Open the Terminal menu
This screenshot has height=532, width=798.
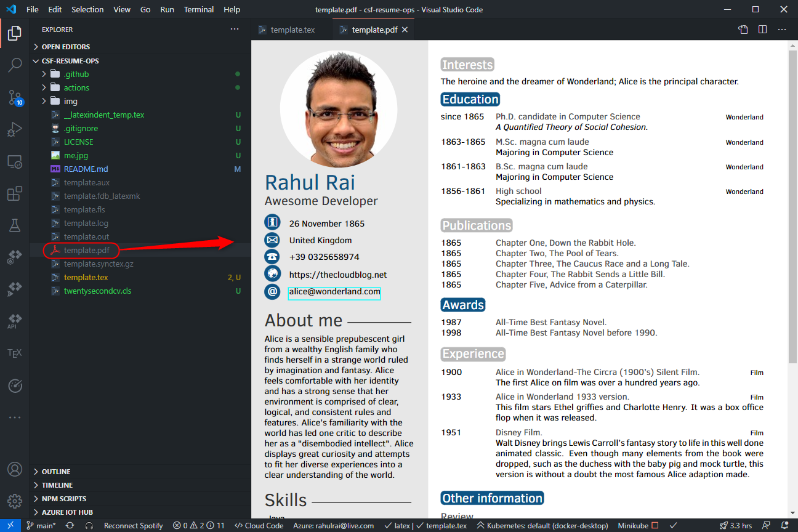tap(198, 10)
